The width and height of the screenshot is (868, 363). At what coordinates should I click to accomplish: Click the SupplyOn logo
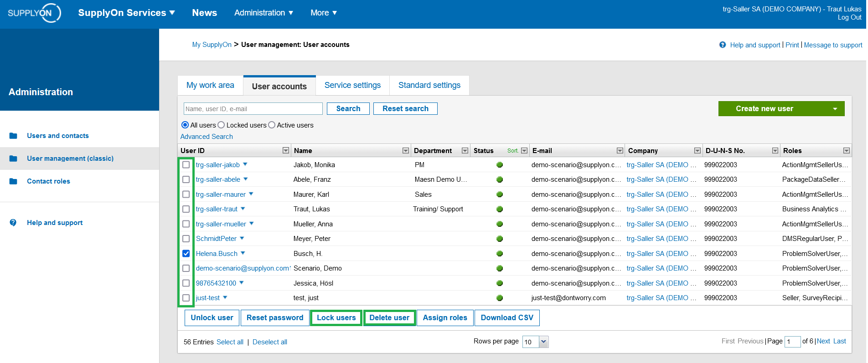[x=34, y=13]
